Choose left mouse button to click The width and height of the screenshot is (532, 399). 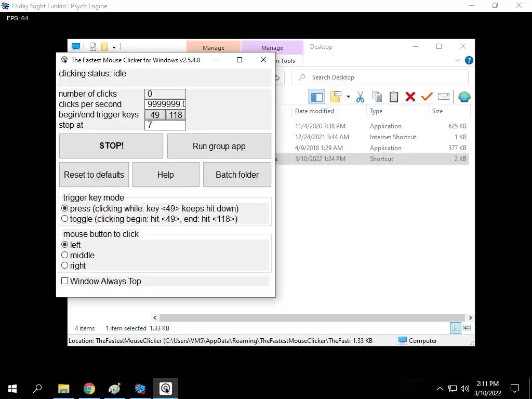pyautogui.click(x=65, y=245)
